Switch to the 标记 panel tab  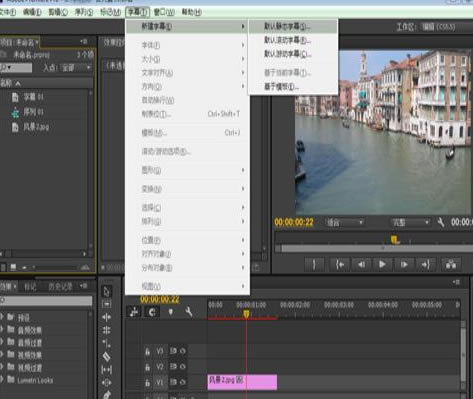(x=30, y=286)
